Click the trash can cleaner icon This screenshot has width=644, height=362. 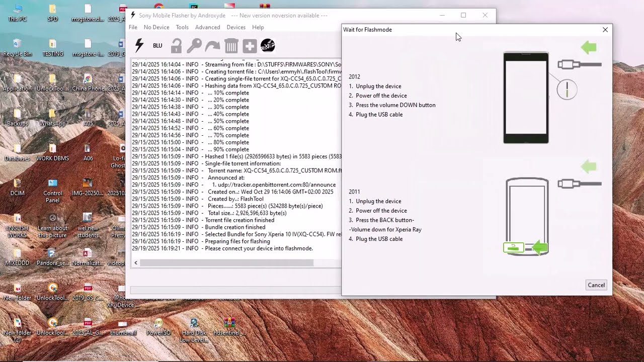tap(231, 46)
